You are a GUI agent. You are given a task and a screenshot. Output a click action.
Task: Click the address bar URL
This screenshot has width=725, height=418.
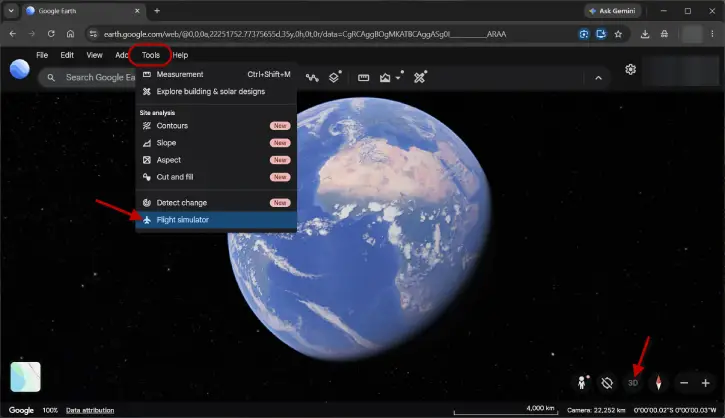(305, 34)
